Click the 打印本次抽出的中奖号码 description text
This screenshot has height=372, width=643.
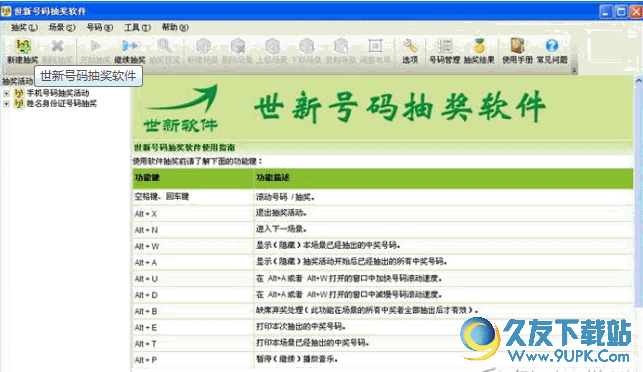click(301, 326)
